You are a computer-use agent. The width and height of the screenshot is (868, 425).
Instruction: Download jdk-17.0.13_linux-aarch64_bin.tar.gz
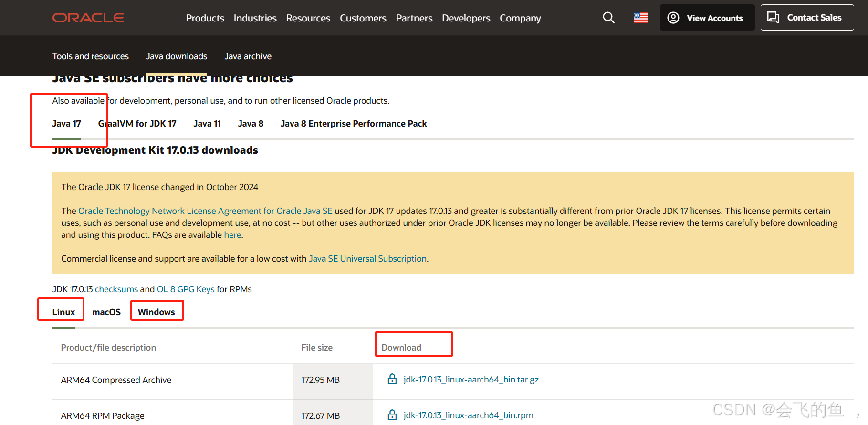[471, 380]
